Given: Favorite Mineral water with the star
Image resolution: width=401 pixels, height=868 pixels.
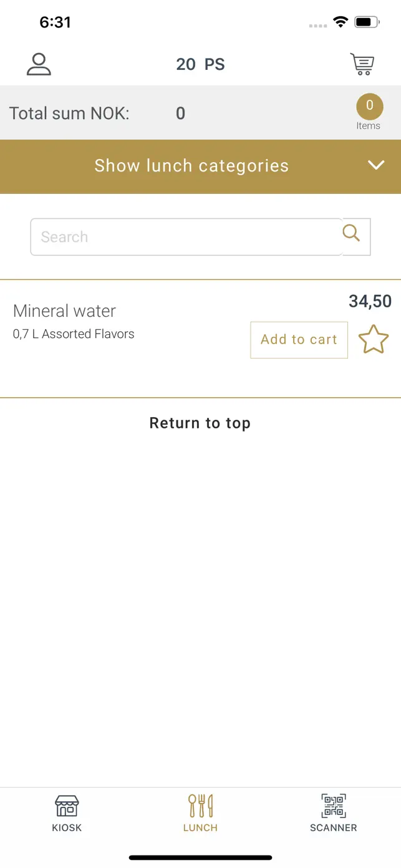Looking at the screenshot, I should [373, 340].
